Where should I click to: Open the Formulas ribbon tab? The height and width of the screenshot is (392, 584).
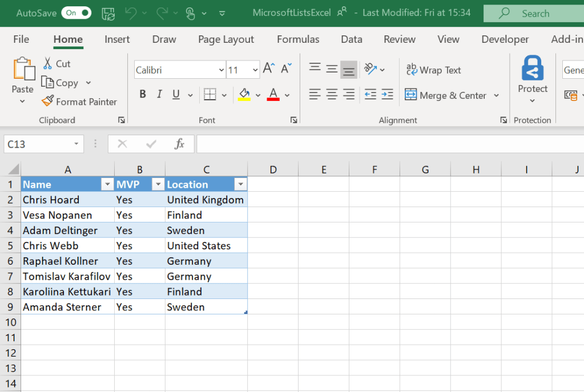(298, 39)
